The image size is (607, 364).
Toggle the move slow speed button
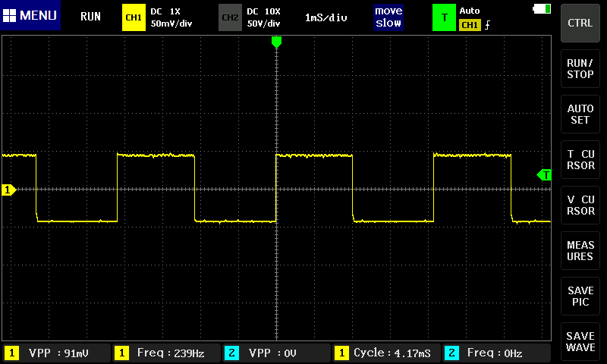pos(388,17)
